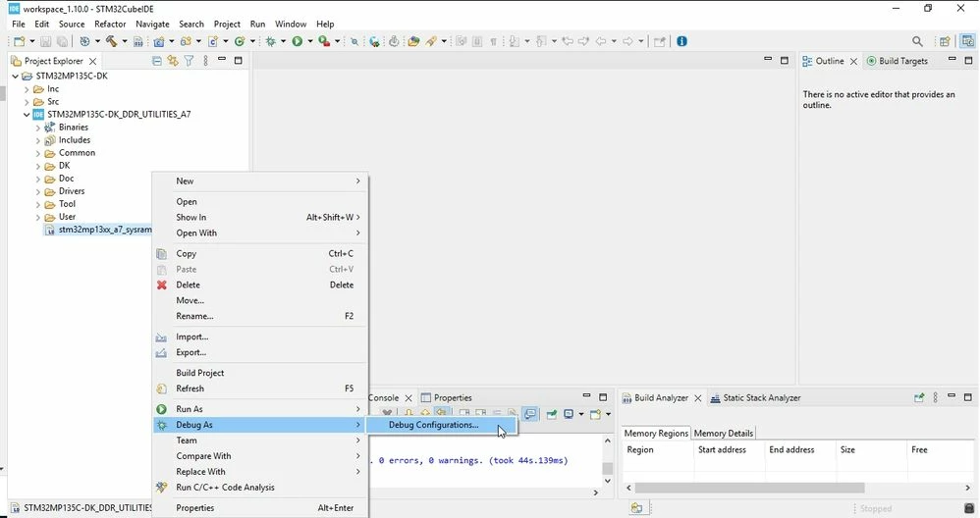Open the Open Console dropdown arrow
Screen dimensions: 980x518
point(608,414)
